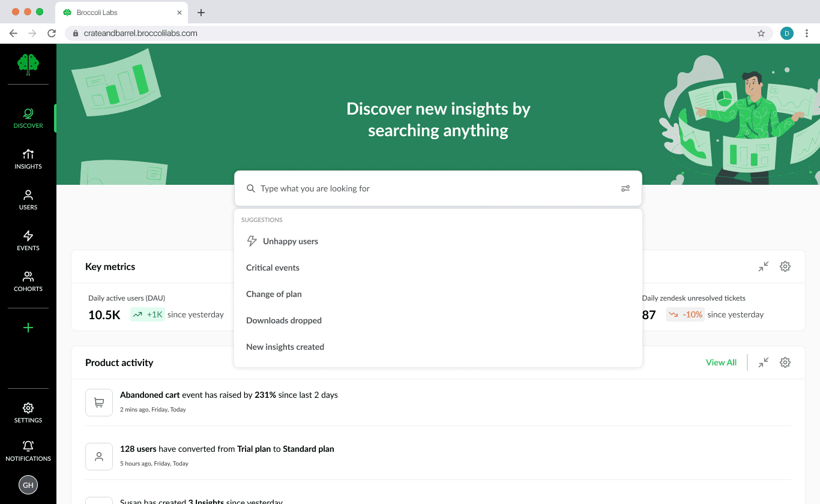Select the Unhappy users suggestion

click(438, 241)
